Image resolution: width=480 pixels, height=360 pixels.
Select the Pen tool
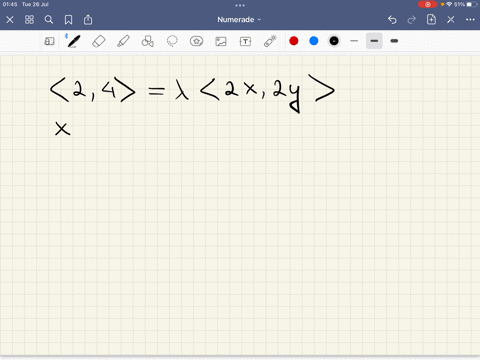tap(74, 41)
